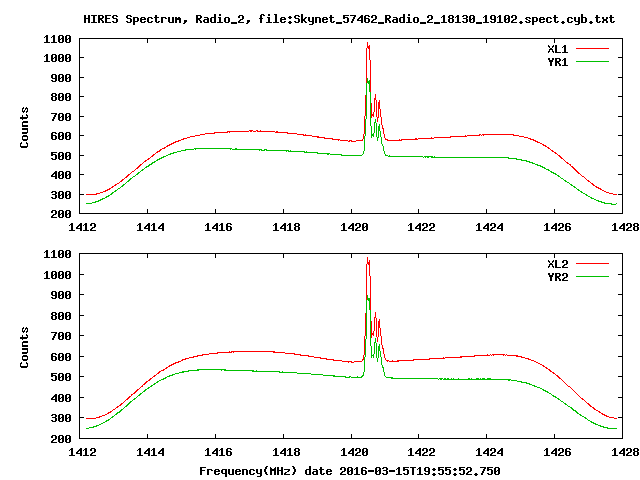
Task: Select the XL2 legend label
Action: coord(558,264)
